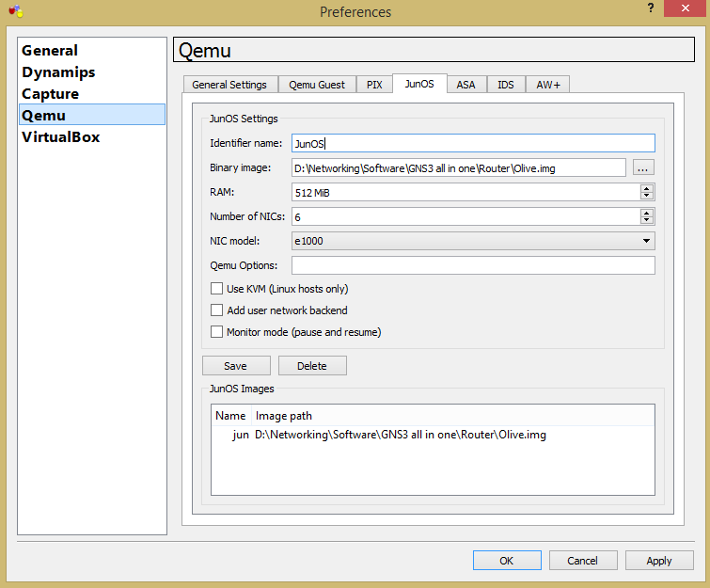Delete the selected JunOS image
Viewport: 710px width, 588px height.
pyautogui.click(x=312, y=366)
